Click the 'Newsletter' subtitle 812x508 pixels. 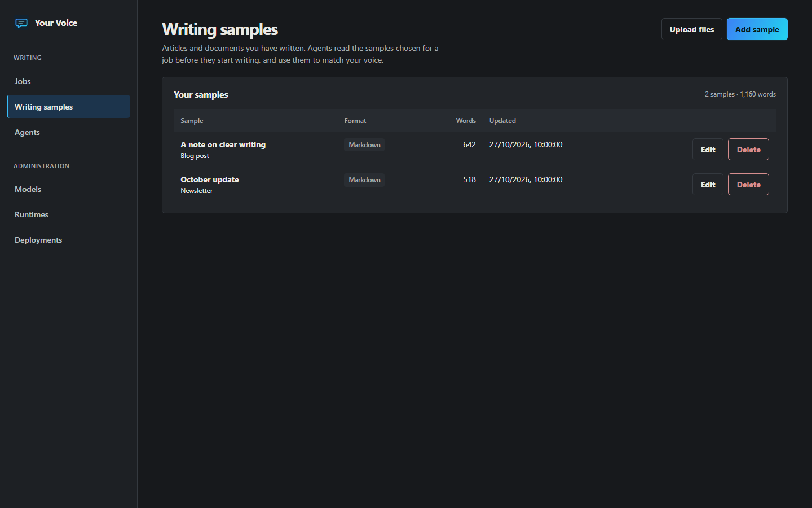click(197, 191)
